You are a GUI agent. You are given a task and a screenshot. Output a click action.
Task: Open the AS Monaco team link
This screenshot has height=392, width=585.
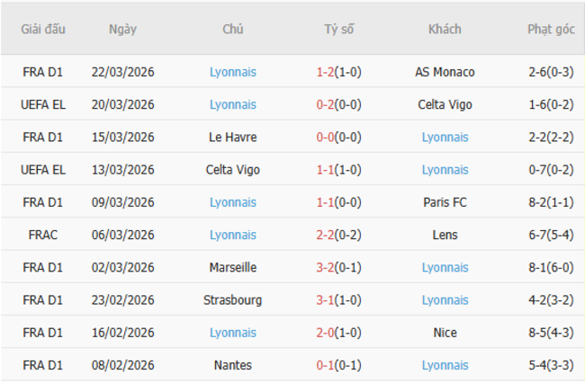(445, 72)
